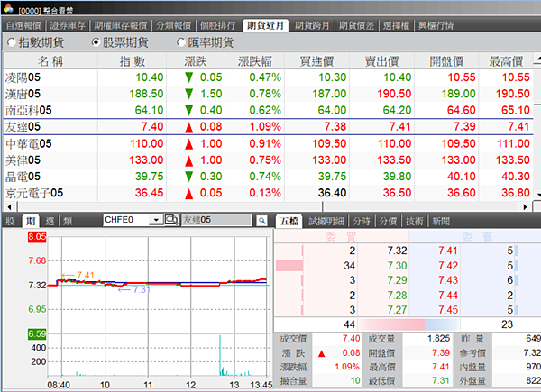Select the 匯率期貨 radio button
Image resolution: width=541 pixels, height=392 pixels.
[x=181, y=42]
